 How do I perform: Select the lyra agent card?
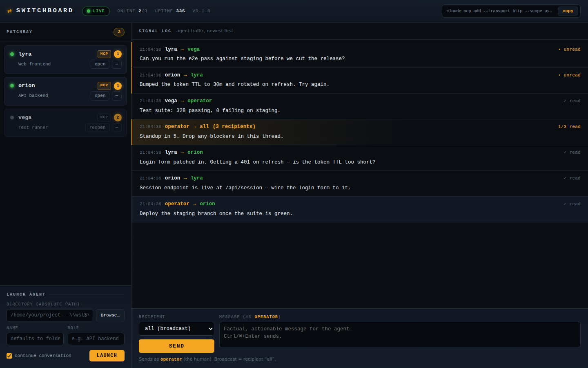point(65,59)
